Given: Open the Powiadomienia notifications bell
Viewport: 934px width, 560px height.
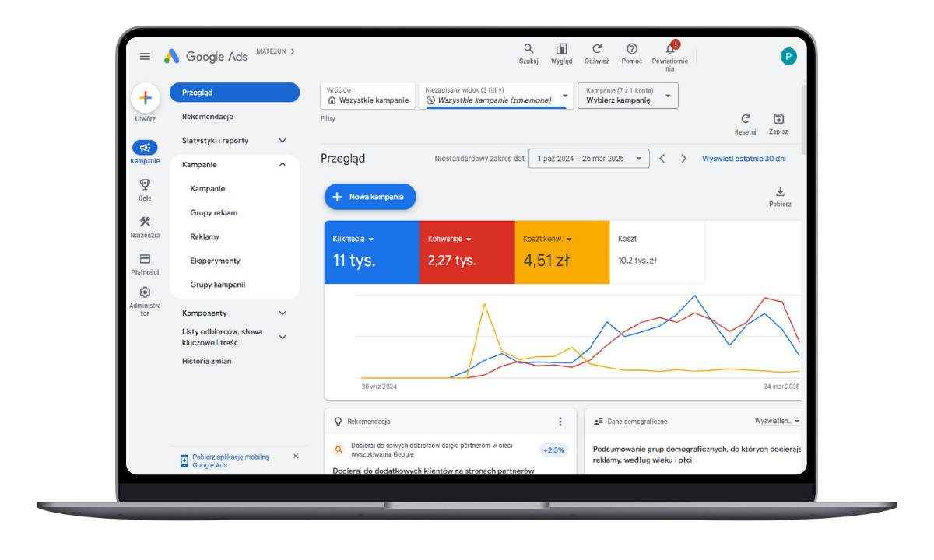Looking at the screenshot, I should point(669,50).
